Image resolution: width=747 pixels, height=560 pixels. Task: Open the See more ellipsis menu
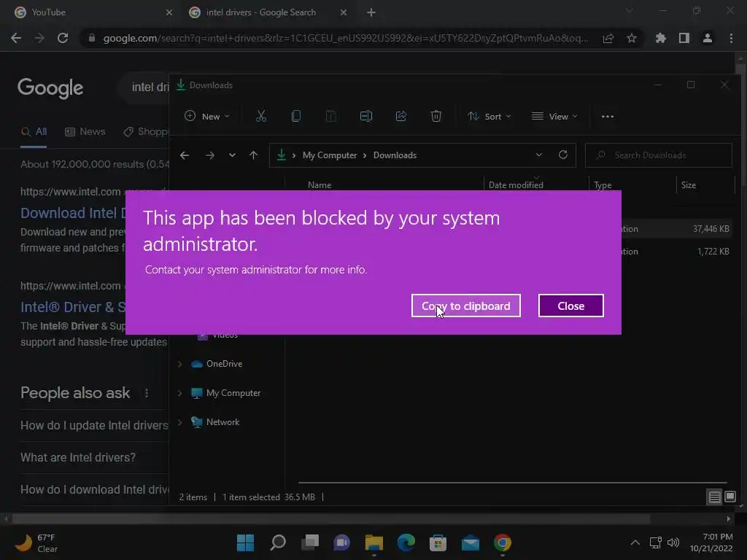(x=608, y=116)
